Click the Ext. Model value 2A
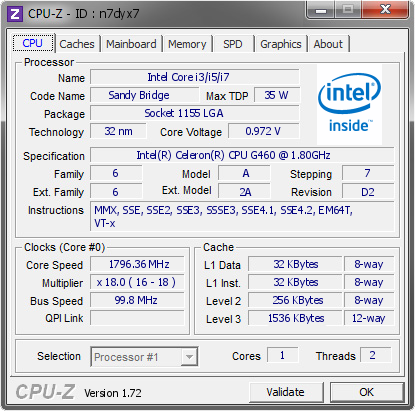 [244, 192]
